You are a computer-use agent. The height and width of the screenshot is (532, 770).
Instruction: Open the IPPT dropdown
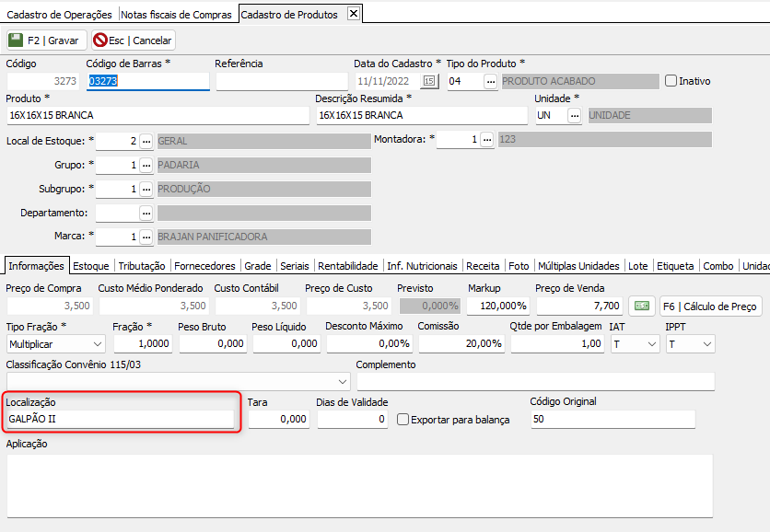coord(706,343)
